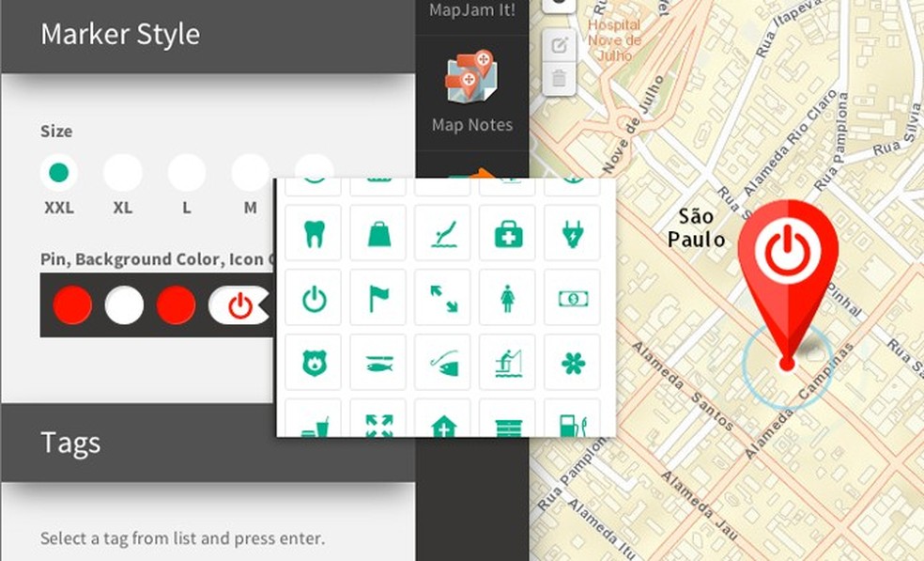
Task: Open Map Notes in the sidebar
Action: (x=472, y=93)
